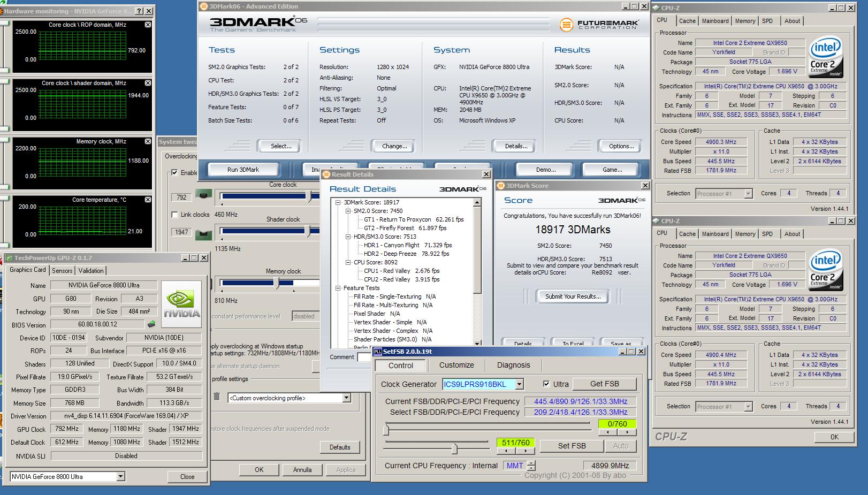
Task: Open Processor Selection dropdown in upper CPU-Z
Action: coord(748,194)
